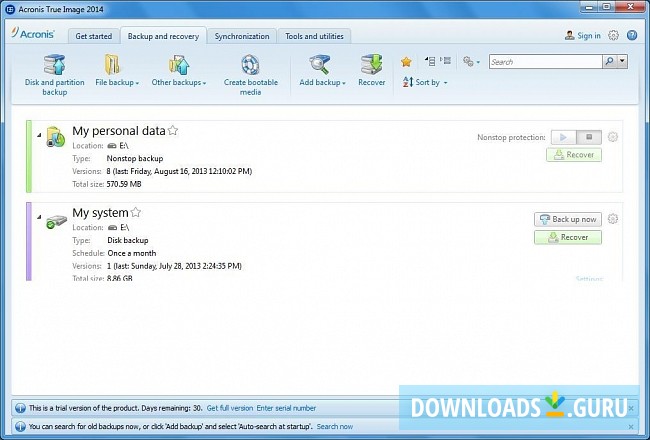Open Sort by dropdown

(425, 82)
